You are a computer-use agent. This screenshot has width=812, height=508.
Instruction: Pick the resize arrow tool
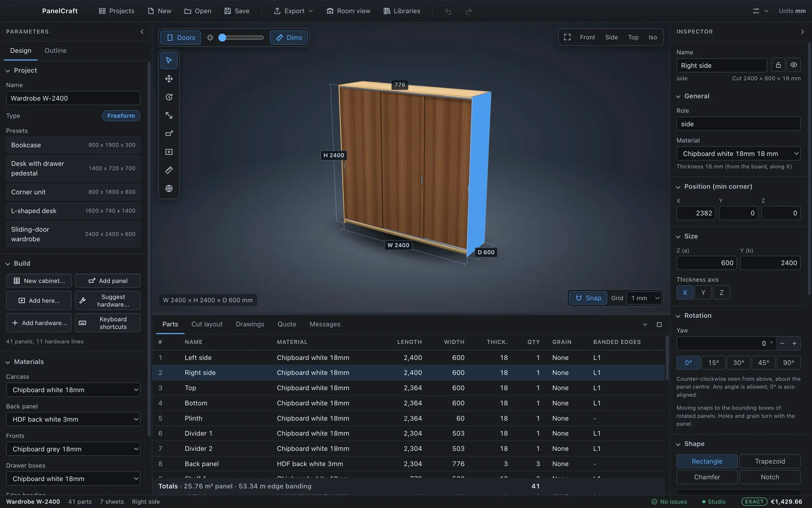pyautogui.click(x=169, y=115)
